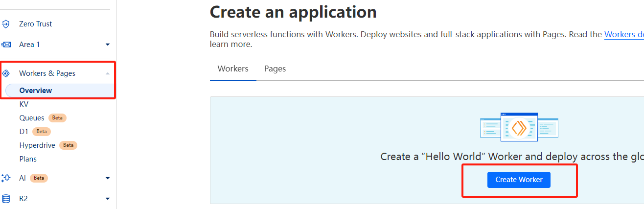Click the Area 1 label
The image size is (644, 209).
[29, 45]
